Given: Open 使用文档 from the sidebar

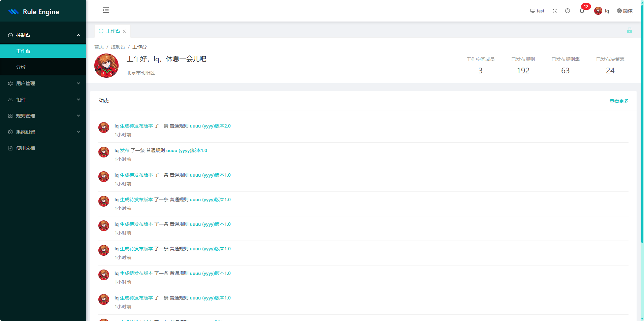Looking at the screenshot, I should coord(26,148).
